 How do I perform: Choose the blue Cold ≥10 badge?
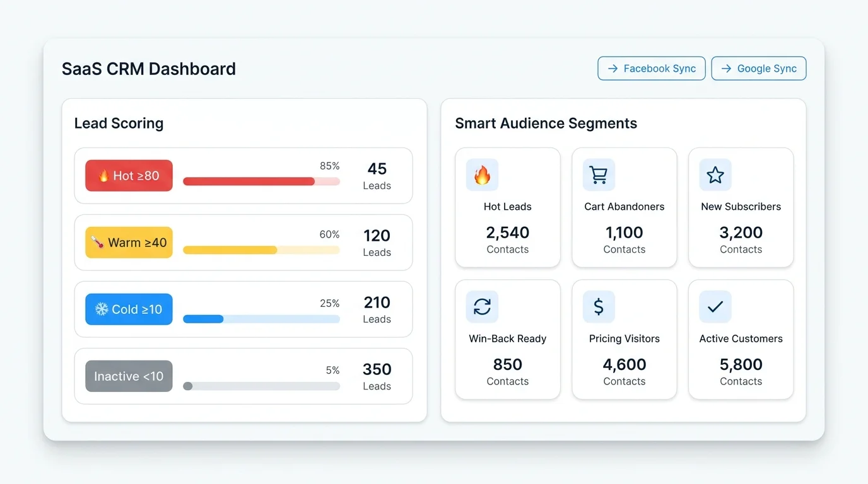click(x=129, y=309)
